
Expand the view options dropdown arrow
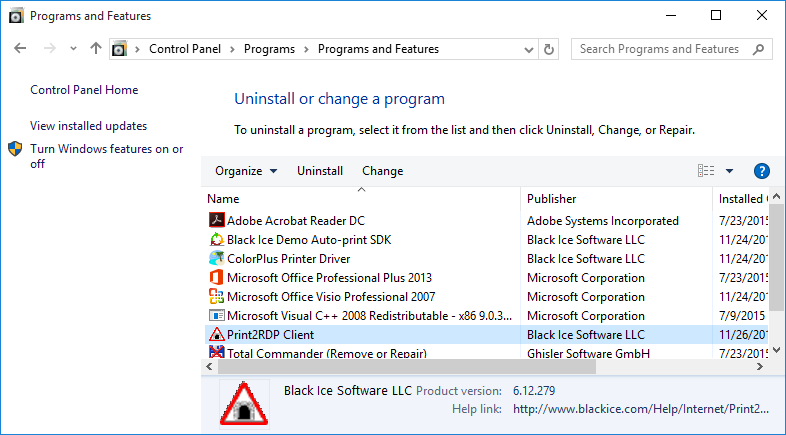(729, 171)
